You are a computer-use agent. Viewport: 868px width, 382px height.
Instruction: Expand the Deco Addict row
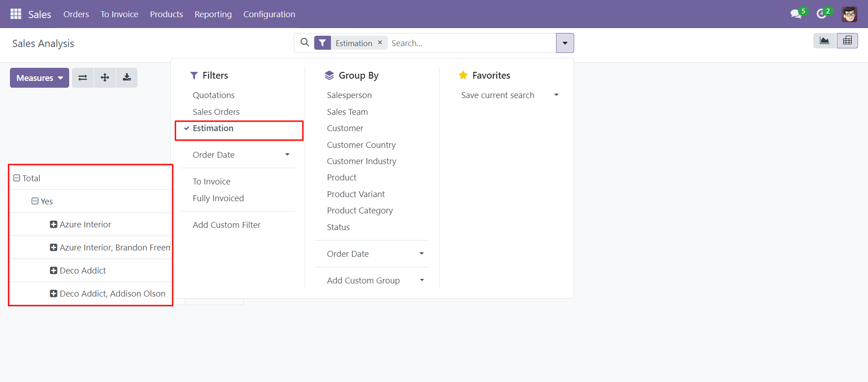pyautogui.click(x=53, y=270)
